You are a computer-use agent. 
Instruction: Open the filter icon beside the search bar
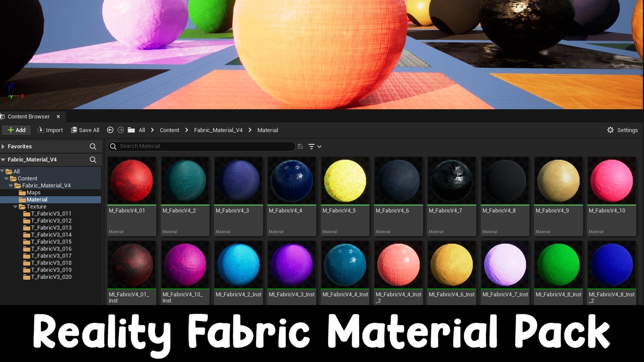[x=311, y=146]
